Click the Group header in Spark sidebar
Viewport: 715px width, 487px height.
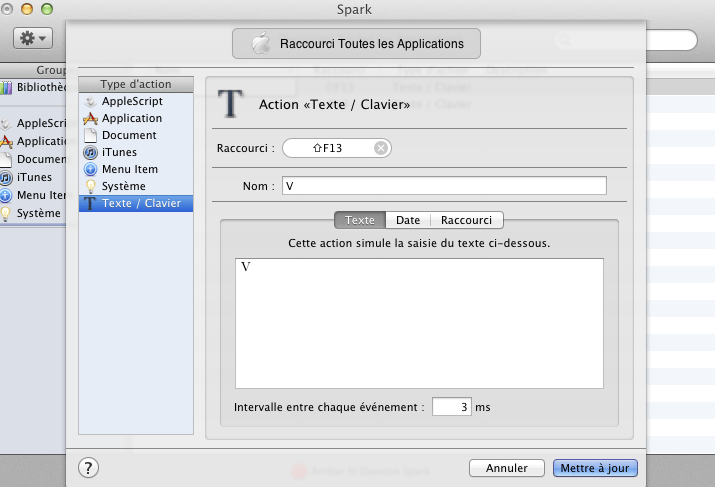[x=33, y=70]
